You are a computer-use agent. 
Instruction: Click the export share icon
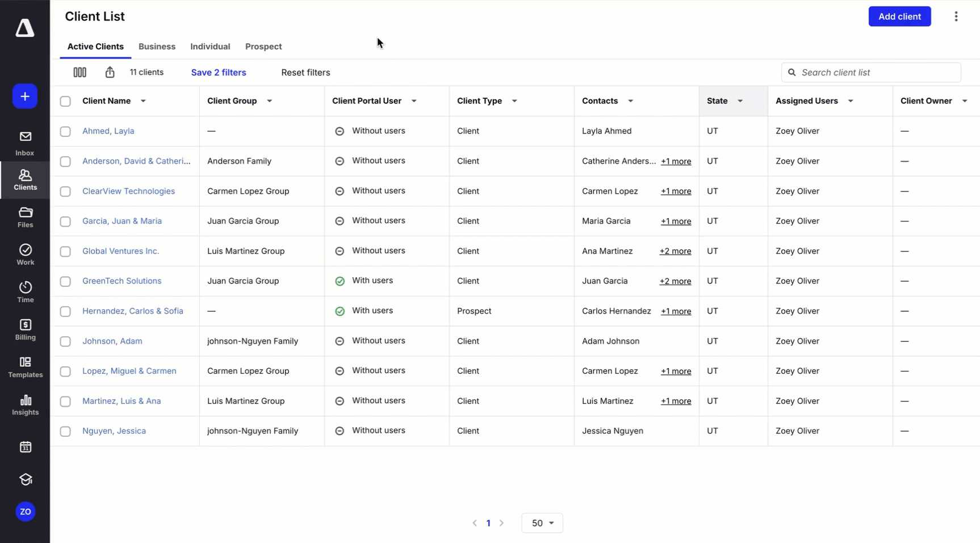[x=110, y=72]
